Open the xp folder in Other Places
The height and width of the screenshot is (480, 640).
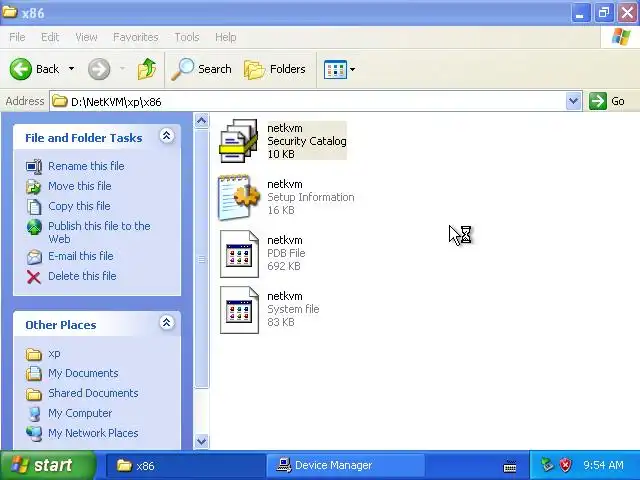tap(54, 353)
